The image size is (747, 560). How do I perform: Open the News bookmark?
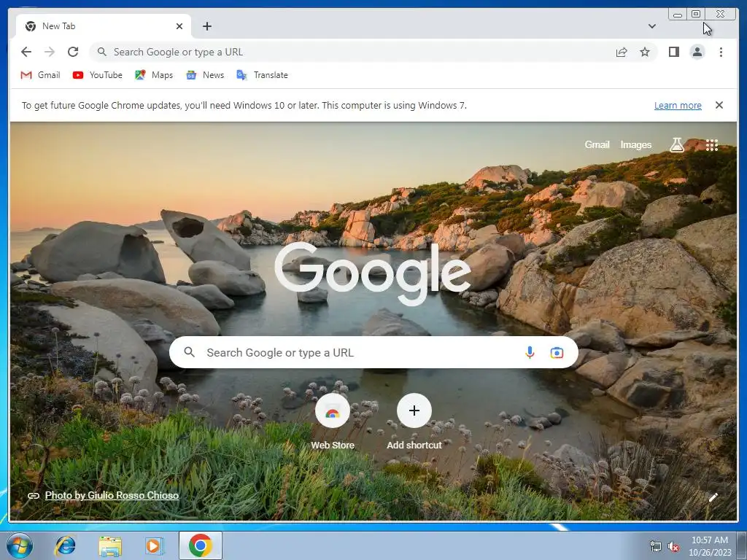[x=205, y=75]
